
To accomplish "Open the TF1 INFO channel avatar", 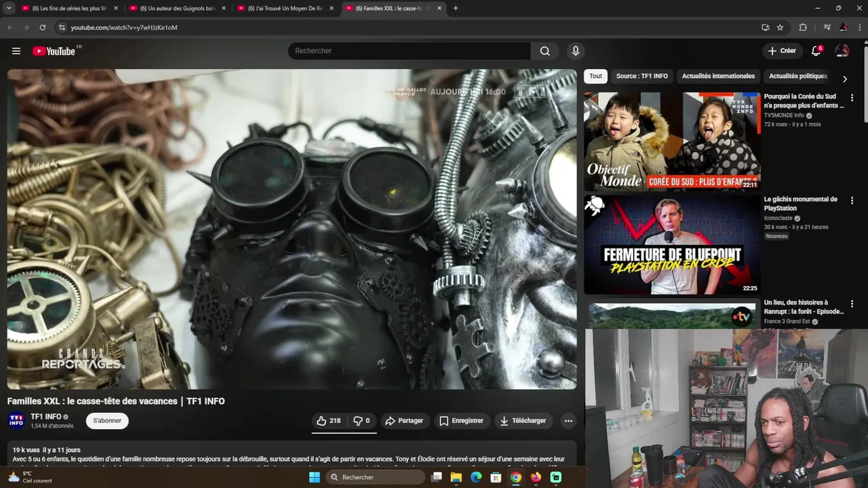I will click(x=17, y=421).
